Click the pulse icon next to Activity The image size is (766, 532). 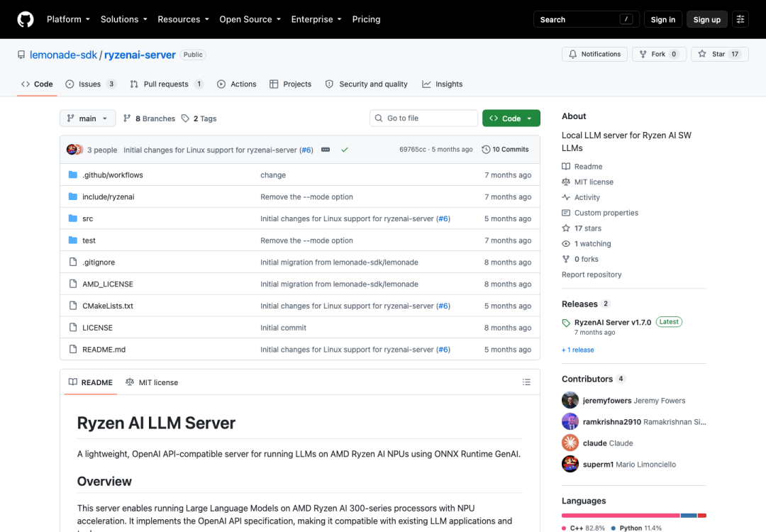[x=566, y=197]
